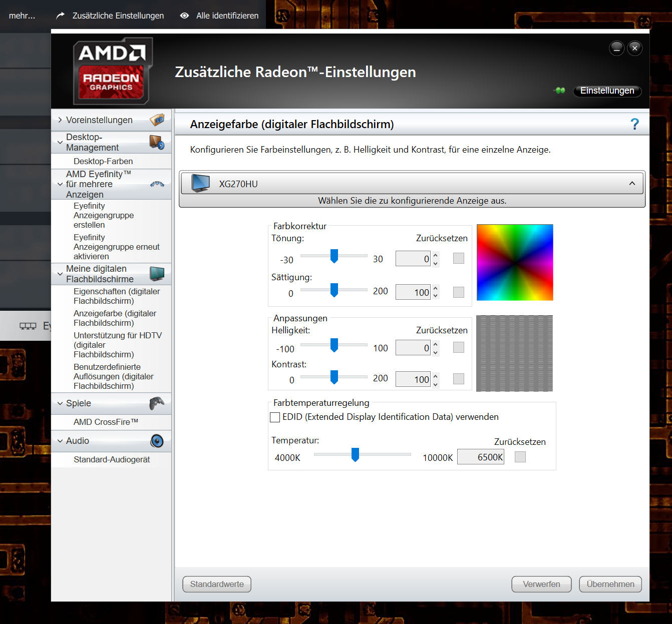Click the AMD Eyefinity multi-display icon
Viewport: 672px width, 624px height.
(x=157, y=184)
